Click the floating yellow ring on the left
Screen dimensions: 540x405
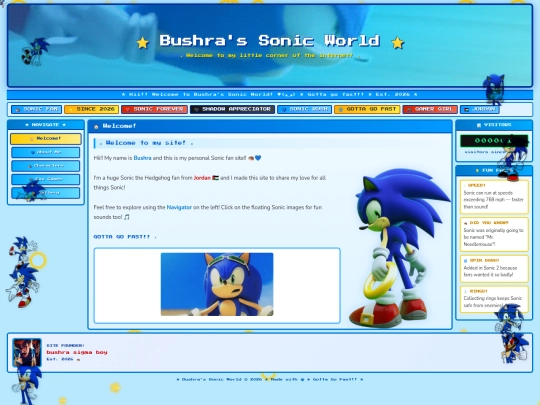pos(38,260)
